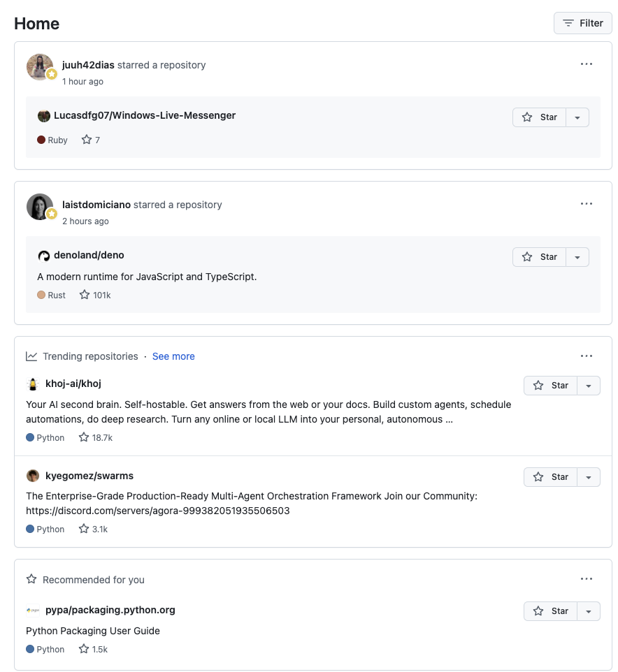Click Lucasdfg07's small repository avatar
The height and width of the screenshot is (672, 618).
pos(43,115)
